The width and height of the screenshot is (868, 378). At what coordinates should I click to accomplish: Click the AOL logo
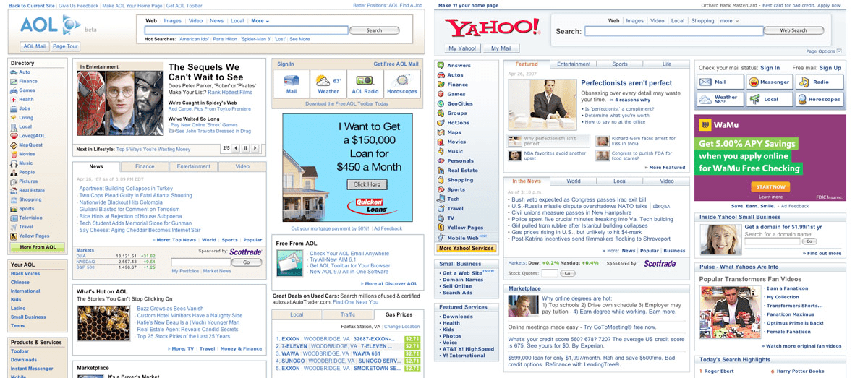tap(51, 26)
